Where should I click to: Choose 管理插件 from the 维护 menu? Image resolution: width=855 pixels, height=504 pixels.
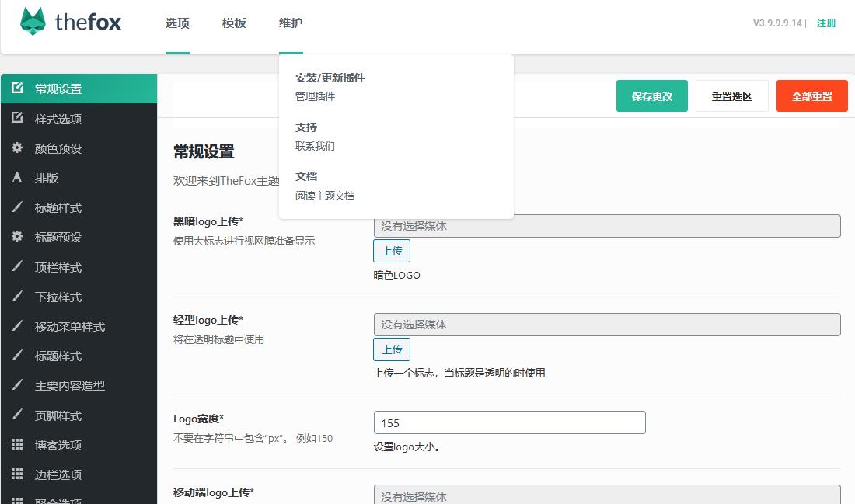pyautogui.click(x=315, y=97)
